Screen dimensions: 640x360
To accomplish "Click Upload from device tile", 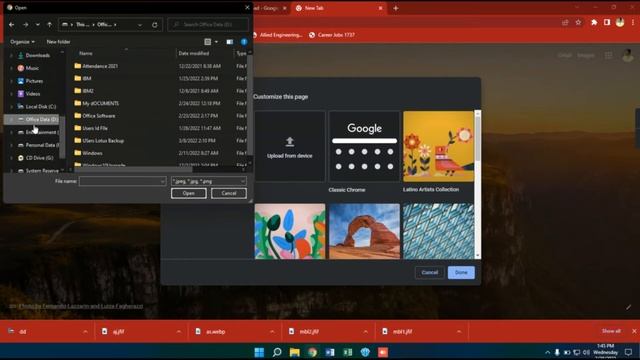I will [x=290, y=147].
